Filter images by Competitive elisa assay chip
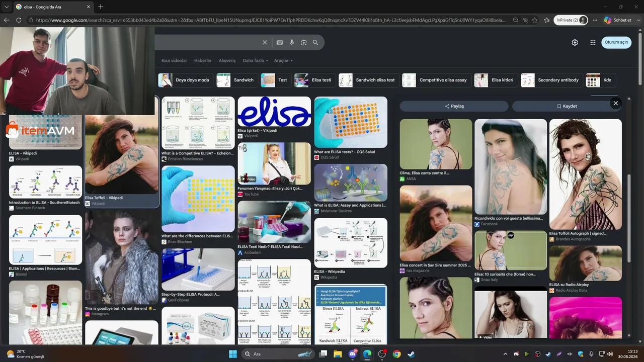Screen dimensions: 644x362 pyautogui.click(x=436, y=80)
